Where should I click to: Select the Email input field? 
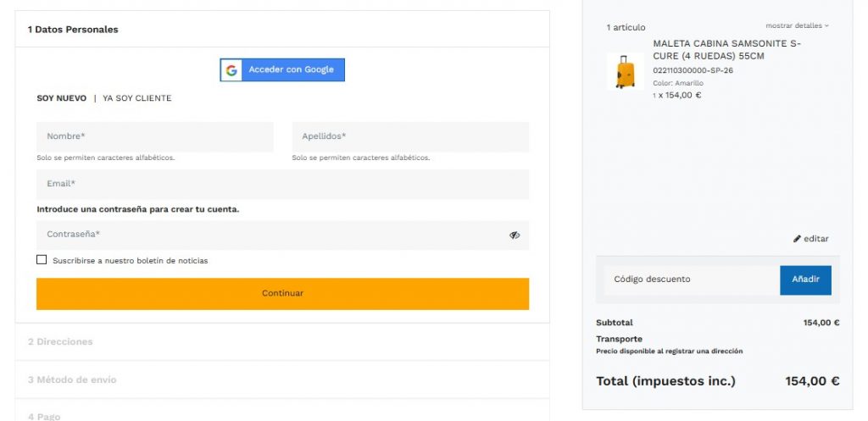point(282,184)
